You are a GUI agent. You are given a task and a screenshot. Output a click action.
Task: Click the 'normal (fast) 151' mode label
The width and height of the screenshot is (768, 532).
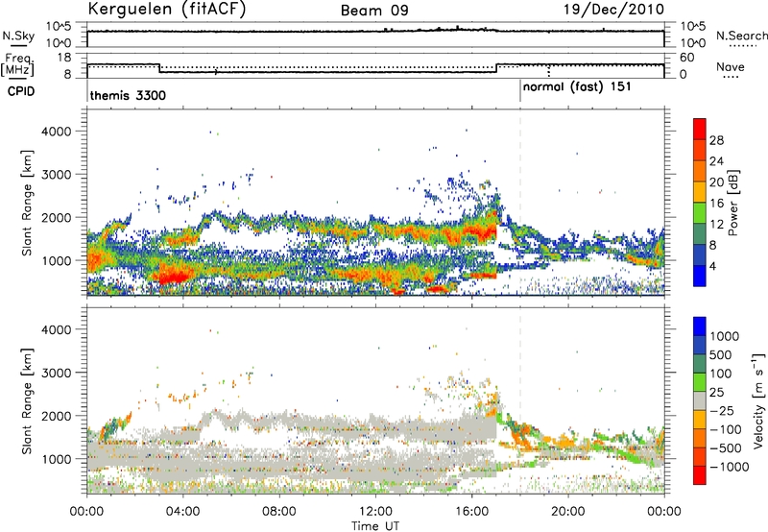coord(577,87)
